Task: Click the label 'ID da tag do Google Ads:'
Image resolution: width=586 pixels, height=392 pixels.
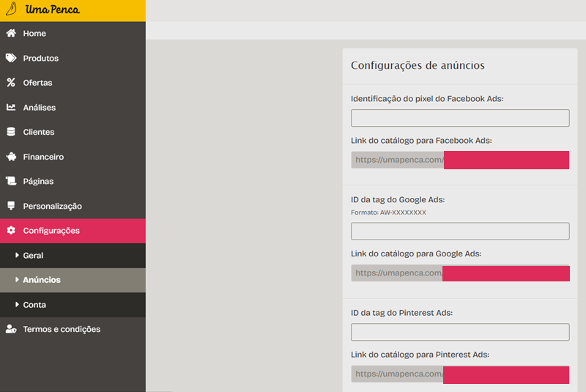Action: point(398,199)
